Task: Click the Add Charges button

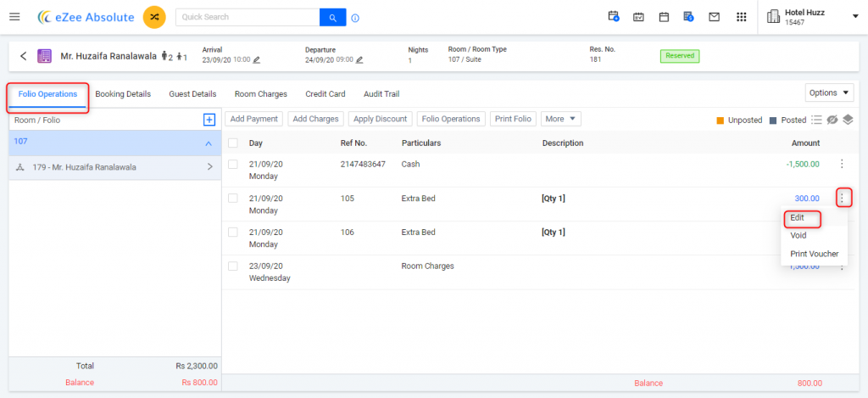Action: click(316, 119)
